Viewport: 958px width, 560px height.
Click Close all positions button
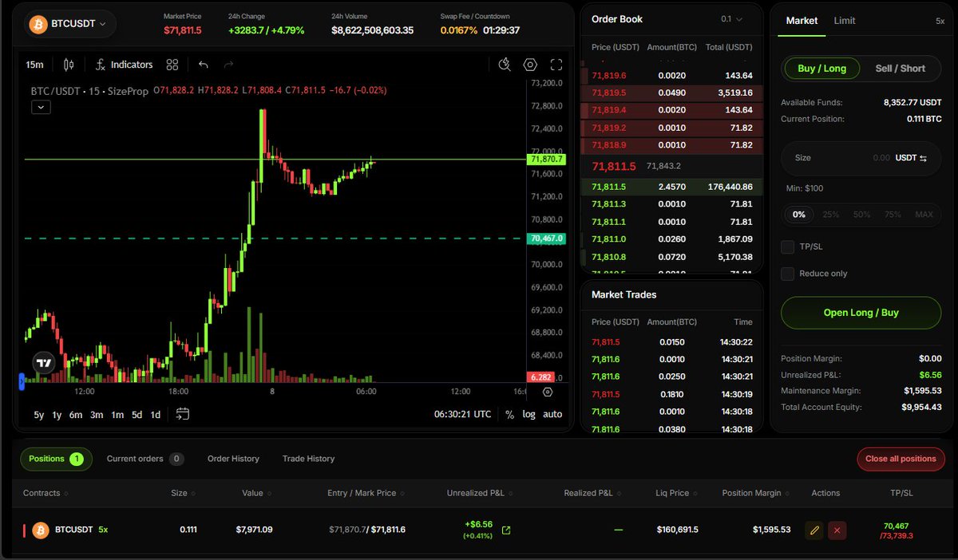click(x=901, y=459)
